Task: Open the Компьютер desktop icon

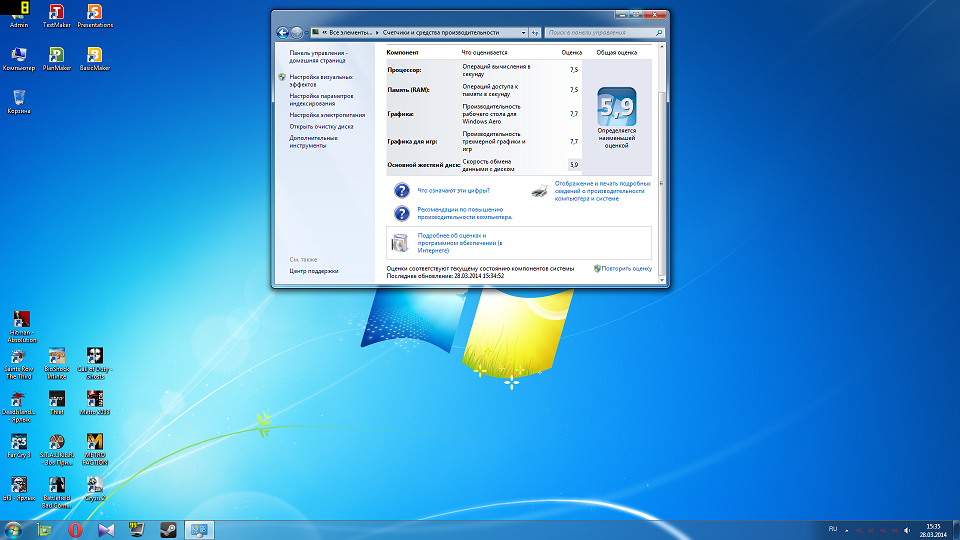Action: pos(19,59)
